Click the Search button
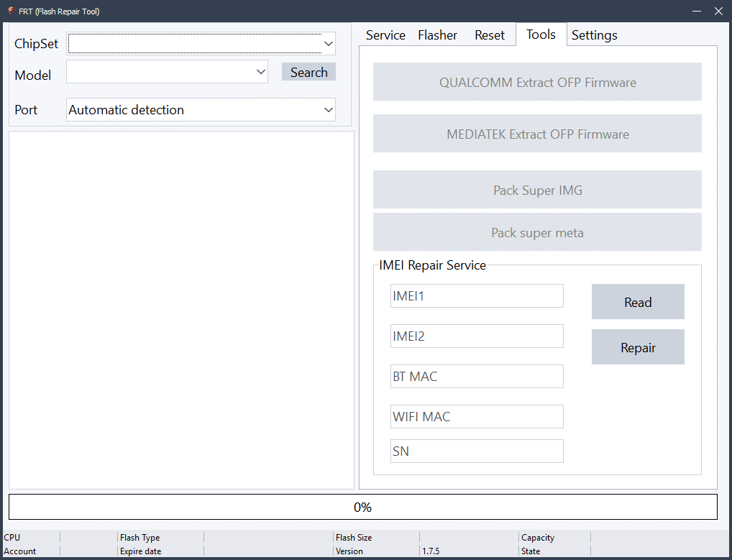This screenshot has height=560, width=732. (x=308, y=72)
